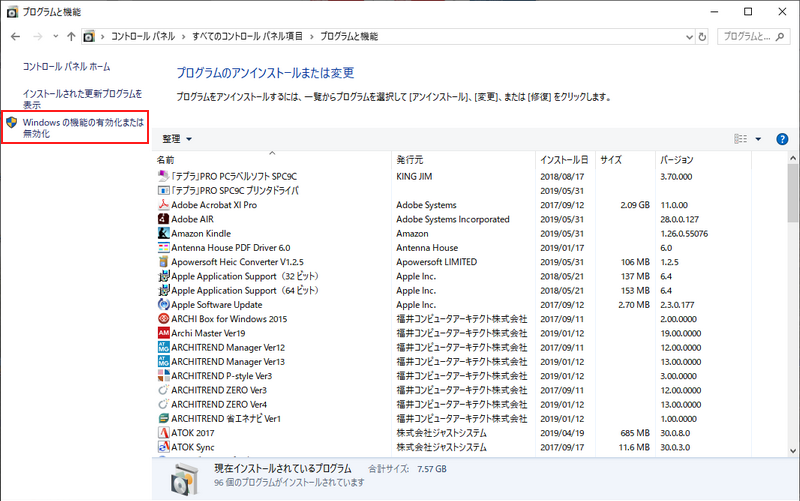Click the 合計サイズ: 7.57 GB text
The height and width of the screenshot is (501, 800).
click(407, 469)
